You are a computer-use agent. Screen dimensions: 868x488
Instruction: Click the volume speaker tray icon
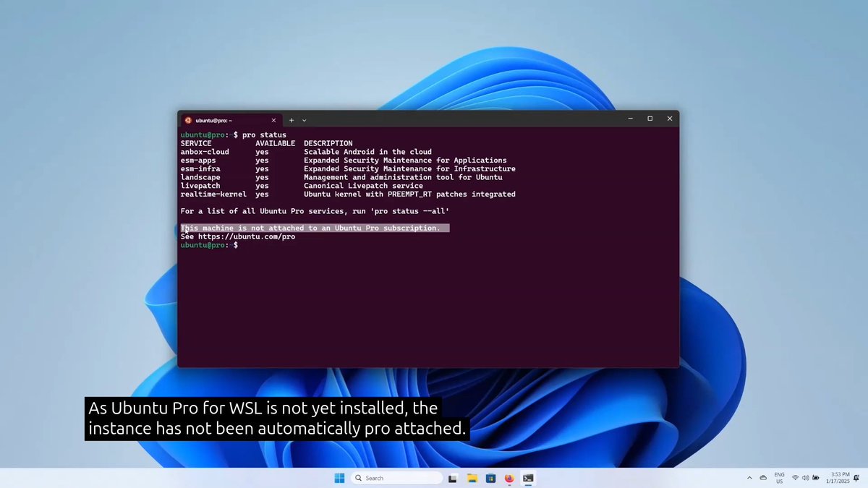[x=805, y=478]
